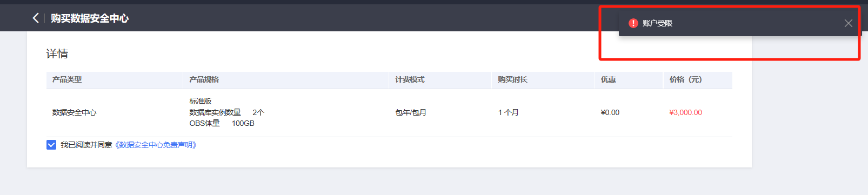Uncheck the 我已阅读并同意 agreement checkbox
This screenshot has width=868, height=195.
[51, 145]
